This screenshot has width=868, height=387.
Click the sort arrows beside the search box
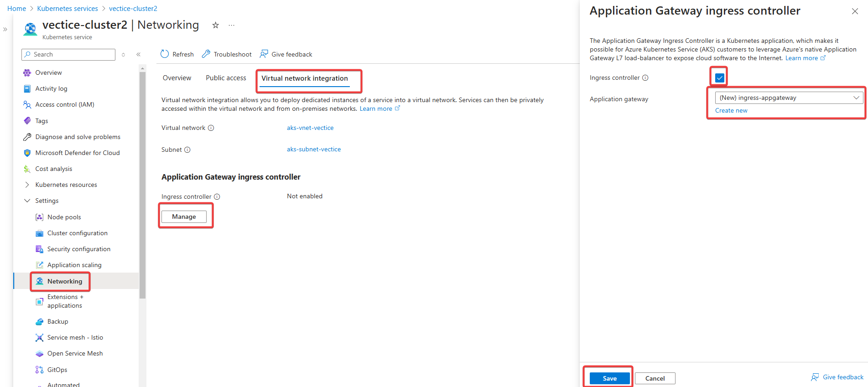coord(123,55)
